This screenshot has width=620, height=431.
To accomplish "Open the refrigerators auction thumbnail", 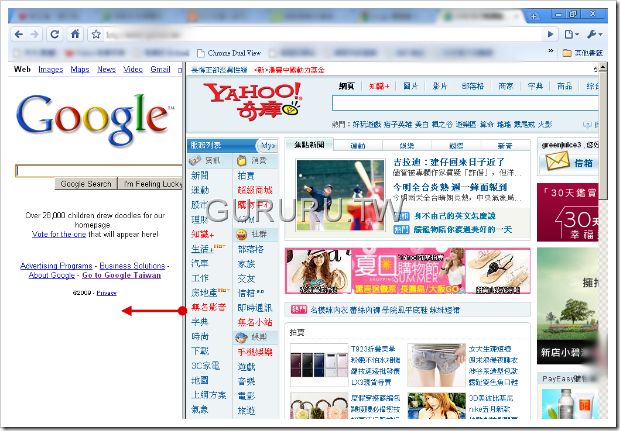I will click(319, 365).
